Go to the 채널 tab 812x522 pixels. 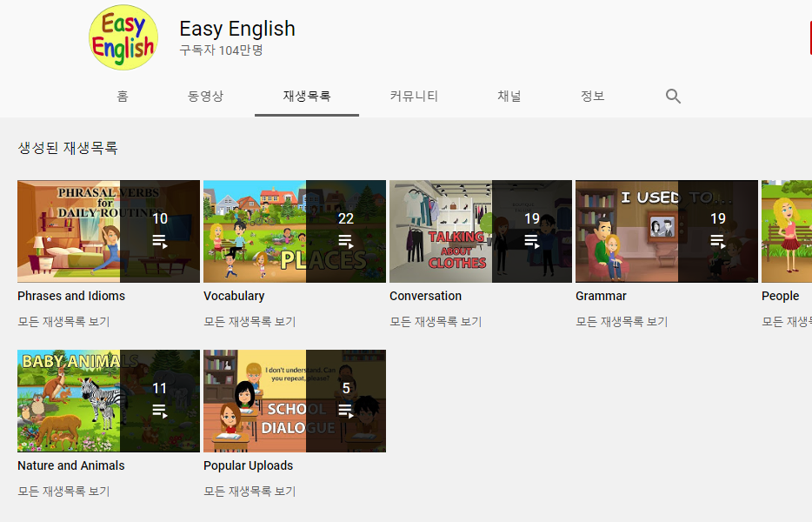[x=509, y=96]
